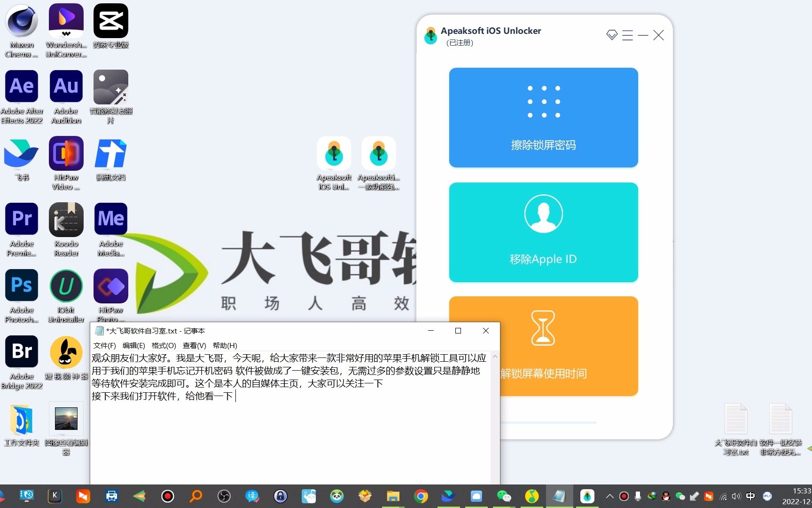Open Google Chrome from the taskbar

point(421,496)
